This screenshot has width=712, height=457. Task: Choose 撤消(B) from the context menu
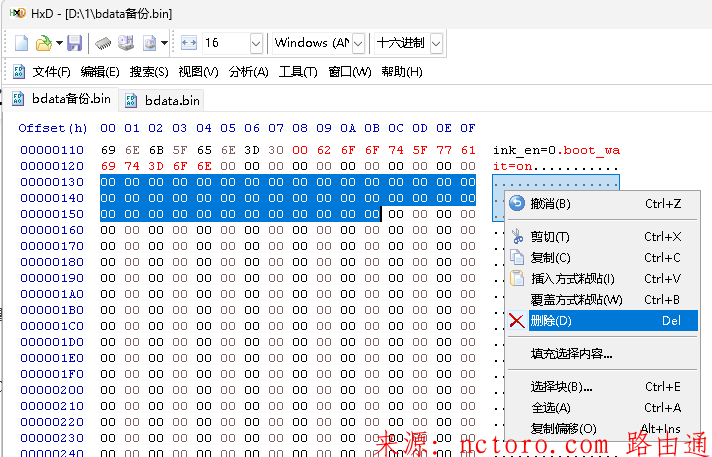tap(550, 204)
